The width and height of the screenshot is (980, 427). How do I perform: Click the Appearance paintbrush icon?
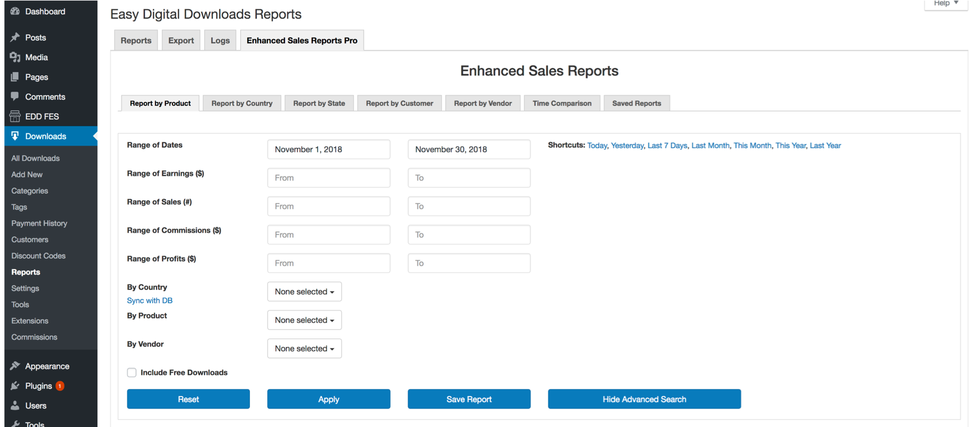(x=15, y=366)
